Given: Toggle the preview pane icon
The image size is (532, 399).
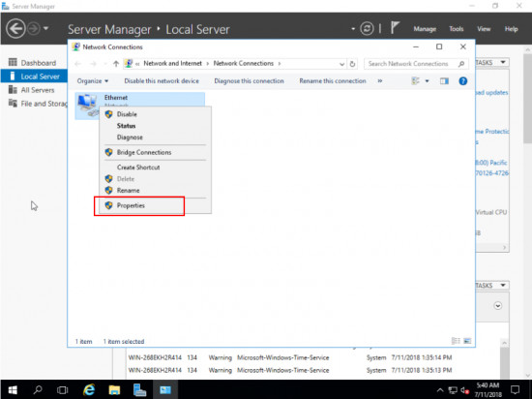Looking at the screenshot, I should (x=444, y=80).
